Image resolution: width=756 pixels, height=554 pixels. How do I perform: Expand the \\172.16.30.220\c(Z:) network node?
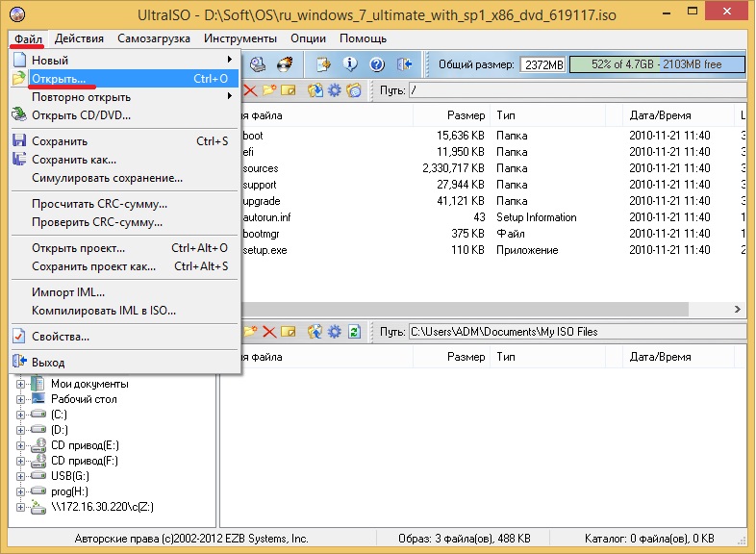coord(20,507)
